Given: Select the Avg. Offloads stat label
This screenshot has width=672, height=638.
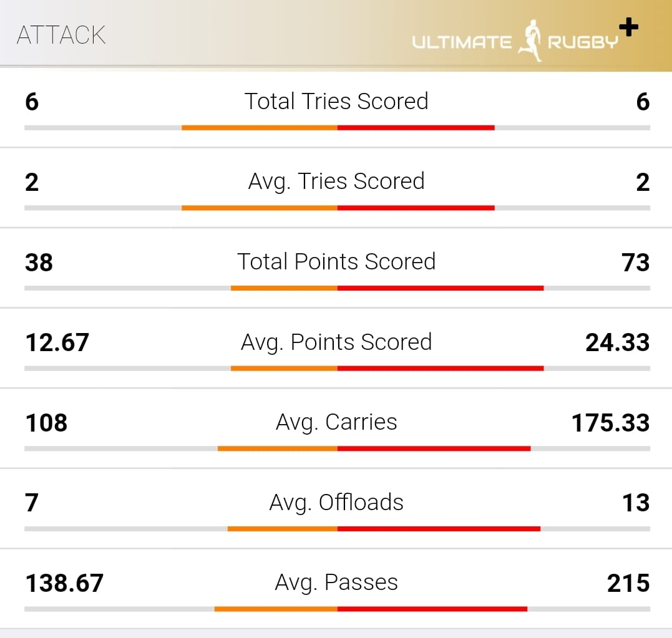Looking at the screenshot, I should point(336,502).
